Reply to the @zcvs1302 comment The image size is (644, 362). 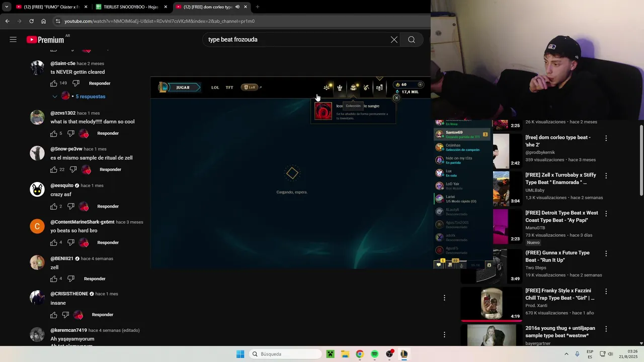(x=108, y=133)
